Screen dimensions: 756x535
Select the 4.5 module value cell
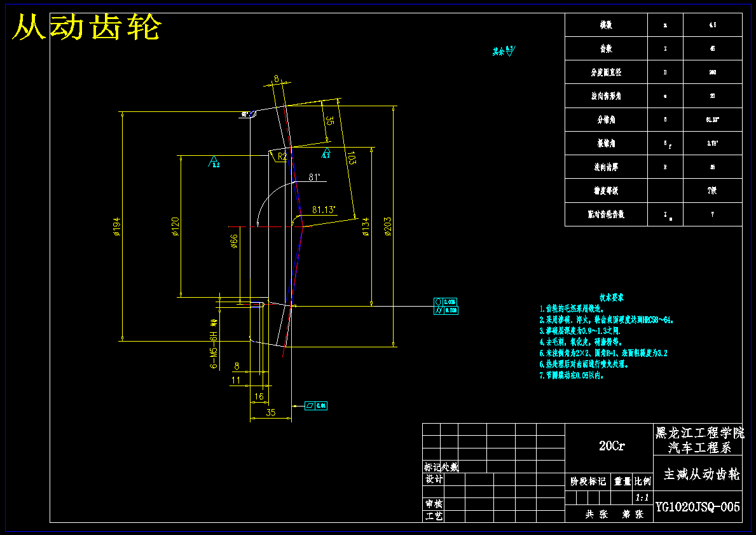coord(713,25)
